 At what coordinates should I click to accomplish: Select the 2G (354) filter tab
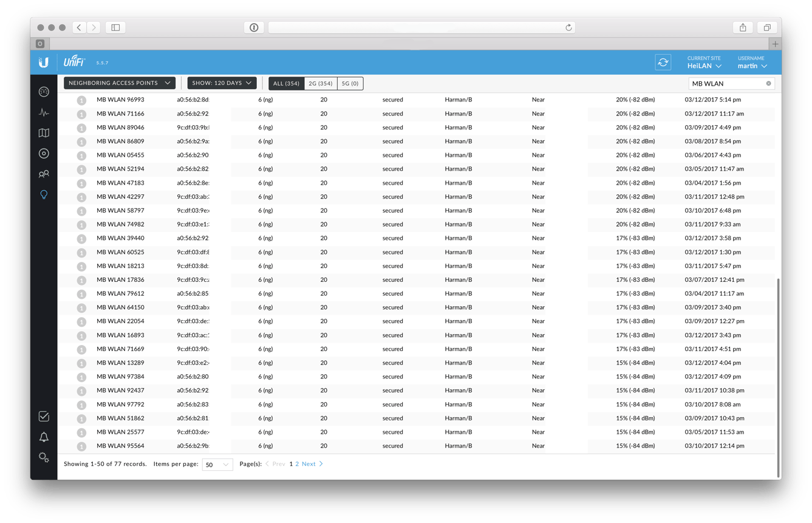click(x=321, y=83)
